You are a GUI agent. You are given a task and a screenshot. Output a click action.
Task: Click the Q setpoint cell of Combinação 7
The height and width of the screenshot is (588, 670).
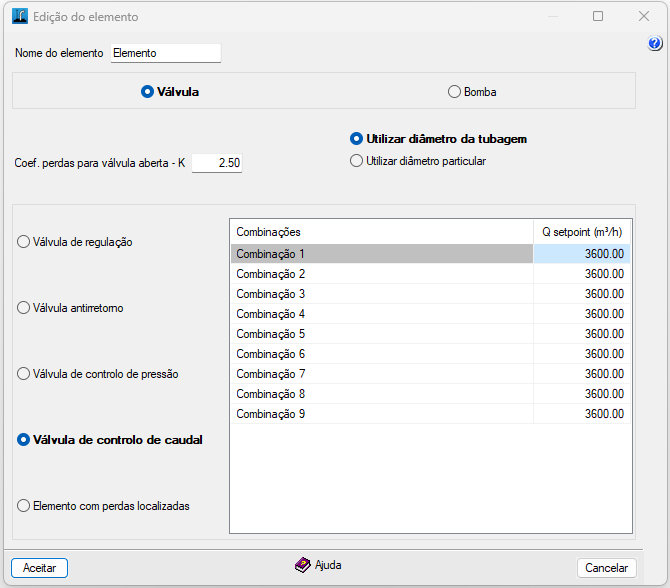click(582, 374)
